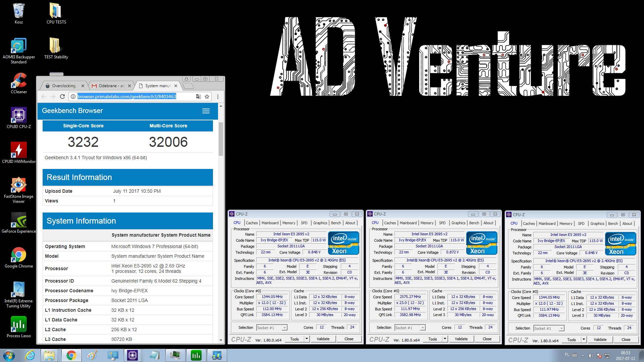Open Tools dropdown arrow in second CPU-Z

(x=445, y=339)
